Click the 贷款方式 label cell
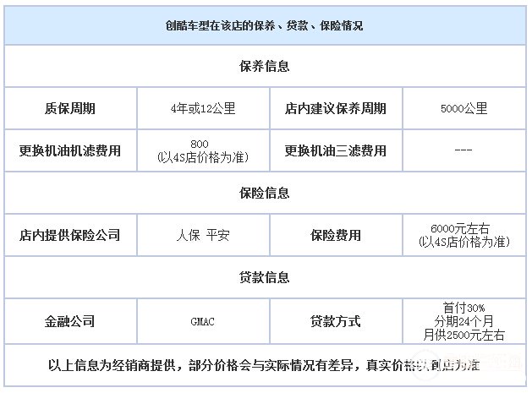The height and width of the screenshot is (393, 532). [x=336, y=321]
